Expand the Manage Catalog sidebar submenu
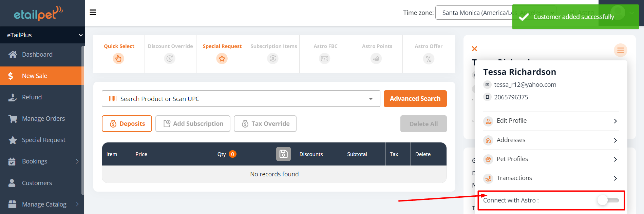The width and height of the screenshot is (644, 214). 77,204
